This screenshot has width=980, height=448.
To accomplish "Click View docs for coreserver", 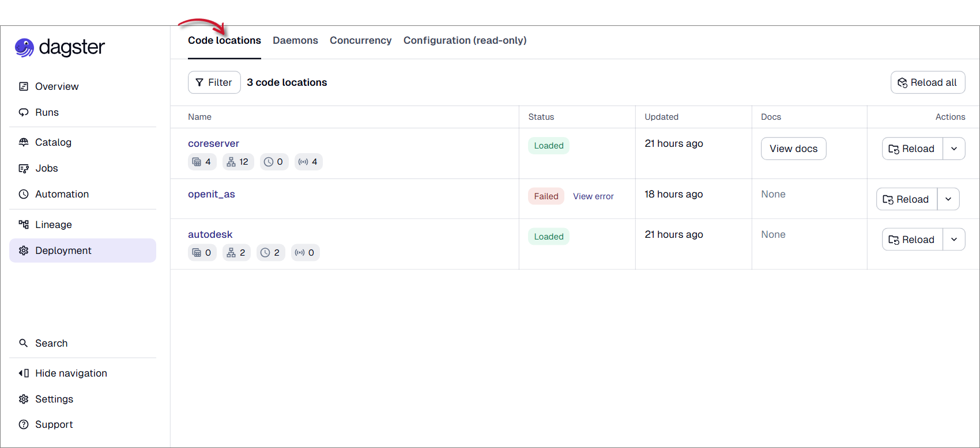I will [x=793, y=149].
